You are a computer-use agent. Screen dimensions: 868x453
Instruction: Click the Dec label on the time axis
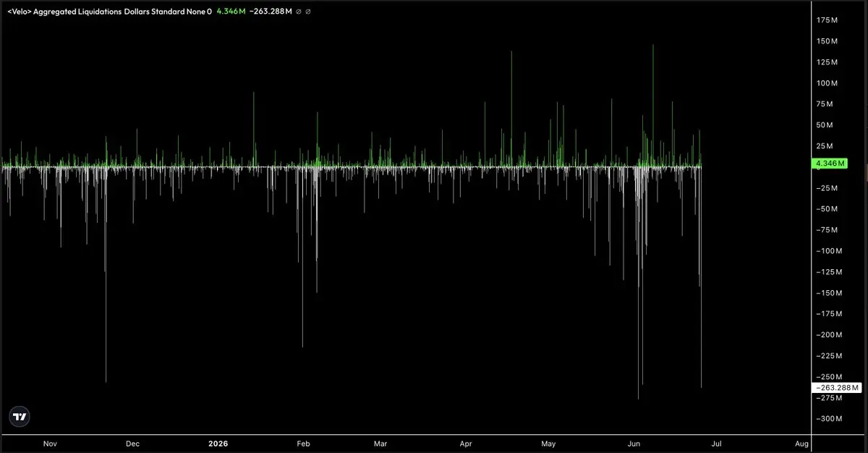coord(133,443)
